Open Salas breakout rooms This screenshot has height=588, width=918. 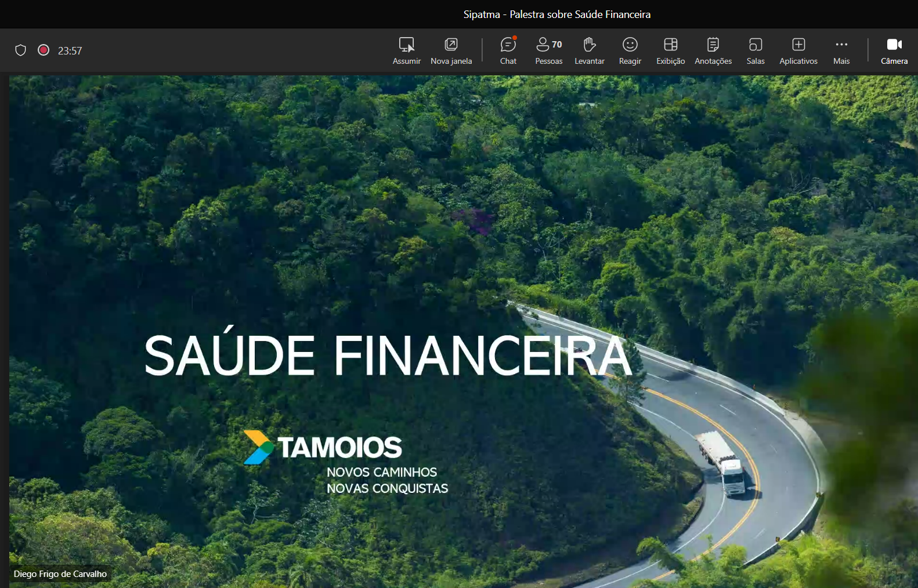755,51
